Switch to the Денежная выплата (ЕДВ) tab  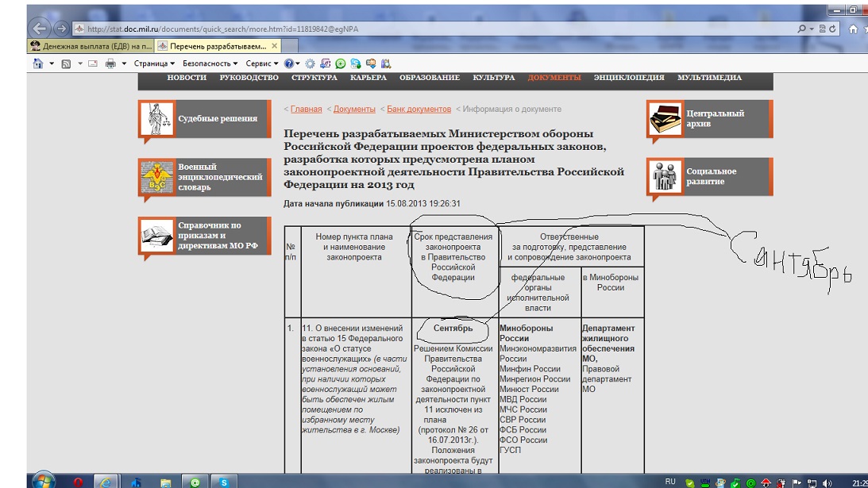(91, 46)
